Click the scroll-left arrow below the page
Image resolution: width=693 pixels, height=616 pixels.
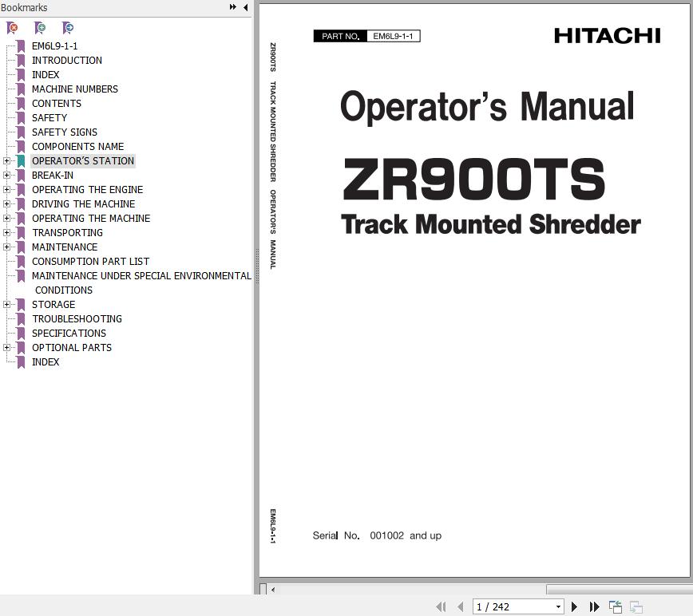(273, 590)
